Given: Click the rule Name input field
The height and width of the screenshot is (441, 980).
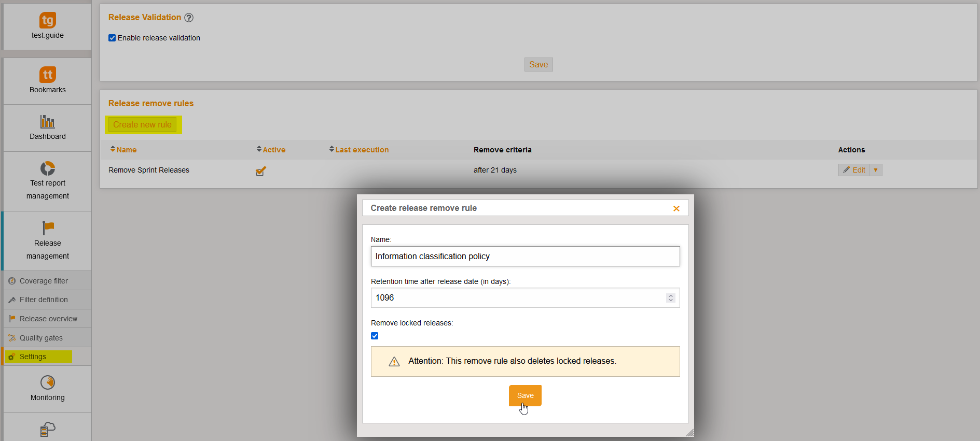Looking at the screenshot, I should point(525,257).
